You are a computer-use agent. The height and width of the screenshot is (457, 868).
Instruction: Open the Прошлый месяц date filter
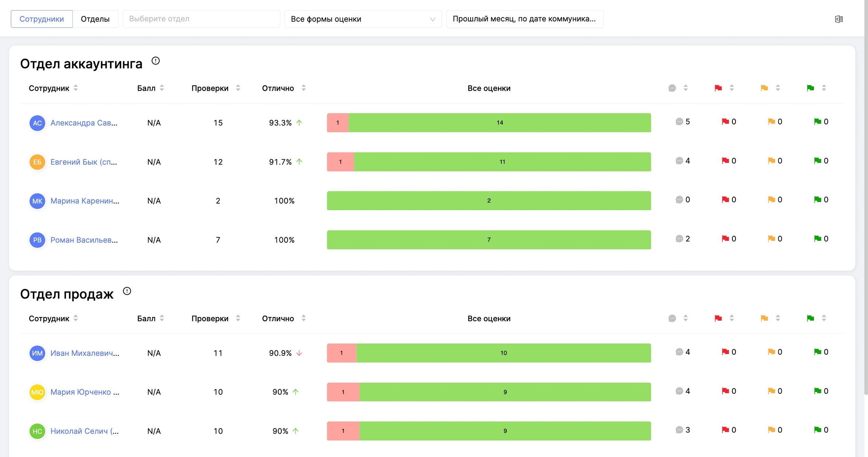[524, 19]
